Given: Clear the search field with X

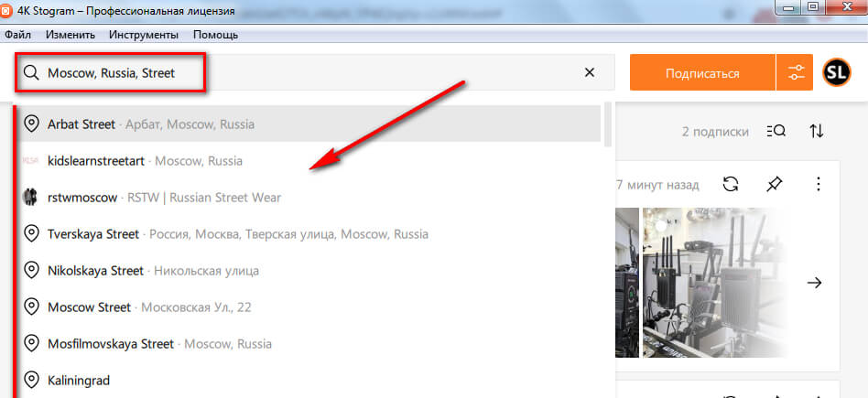Looking at the screenshot, I should pyautogui.click(x=590, y=72).
